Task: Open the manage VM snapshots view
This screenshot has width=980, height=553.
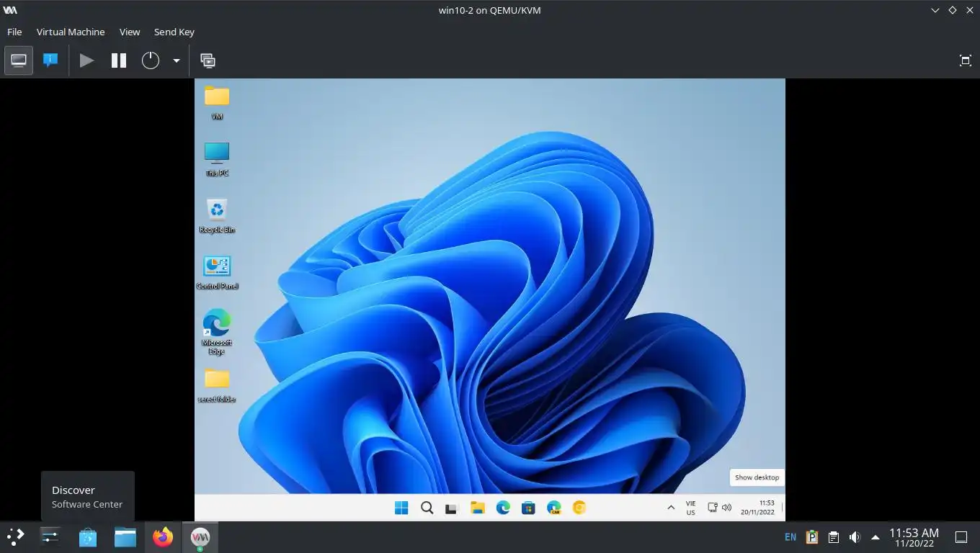Action: [x=208, y=60]
